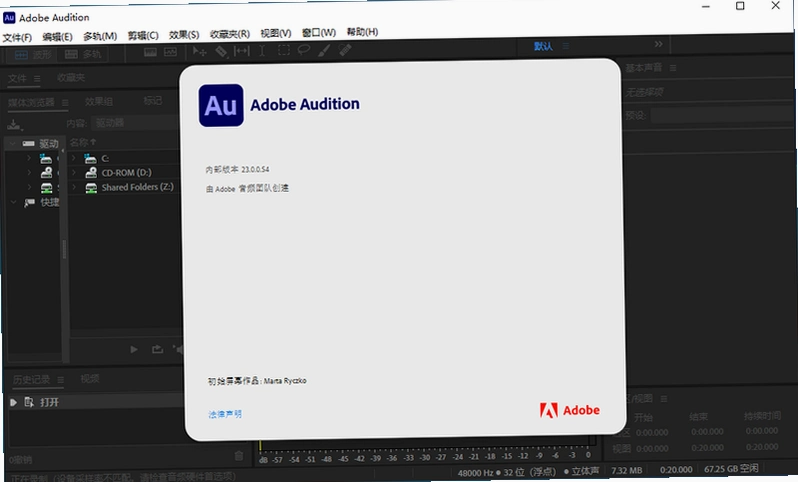Viewport: 798px width, 482px height.
Task: Open the 法律声明 legal notices link
Action: 225,414
